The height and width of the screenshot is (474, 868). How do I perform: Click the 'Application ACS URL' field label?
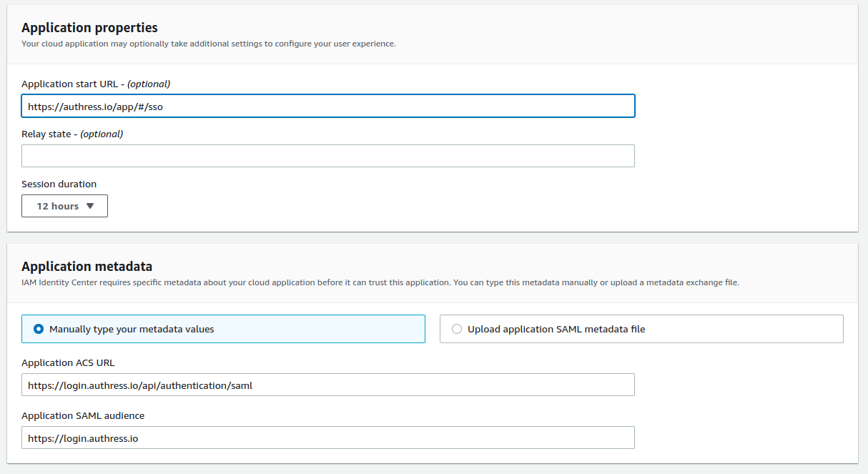pyautogui.click(x=68, y=362)
